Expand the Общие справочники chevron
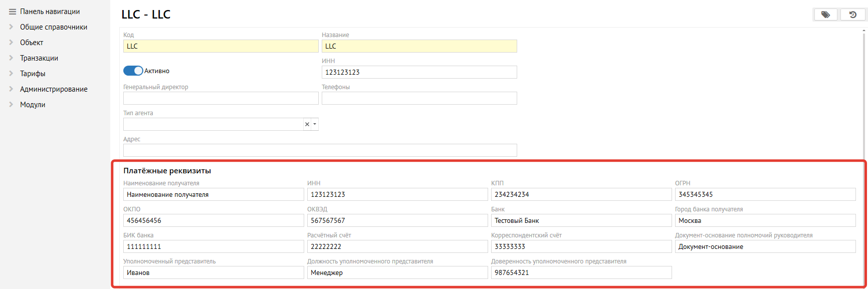This screenshot has height=289, width=868. tap(11, 27)
